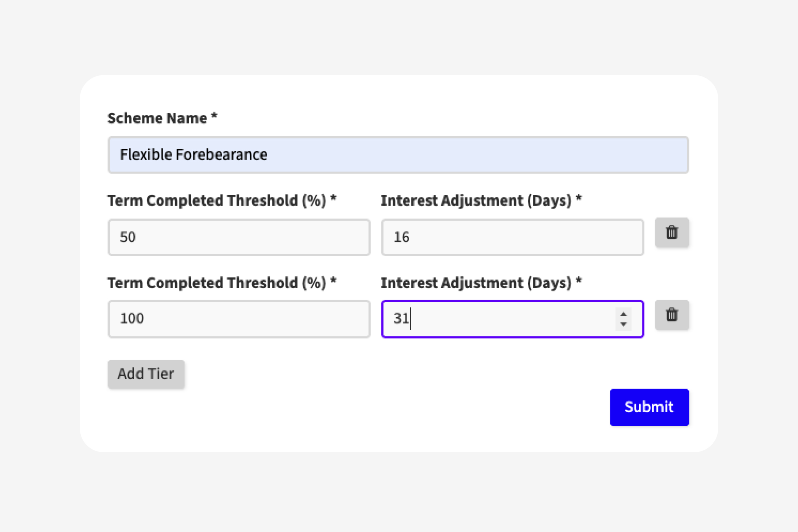Click the first tier's Term Completed Threshold label
The image size is (798, 532).
click(x=216, y=200)
